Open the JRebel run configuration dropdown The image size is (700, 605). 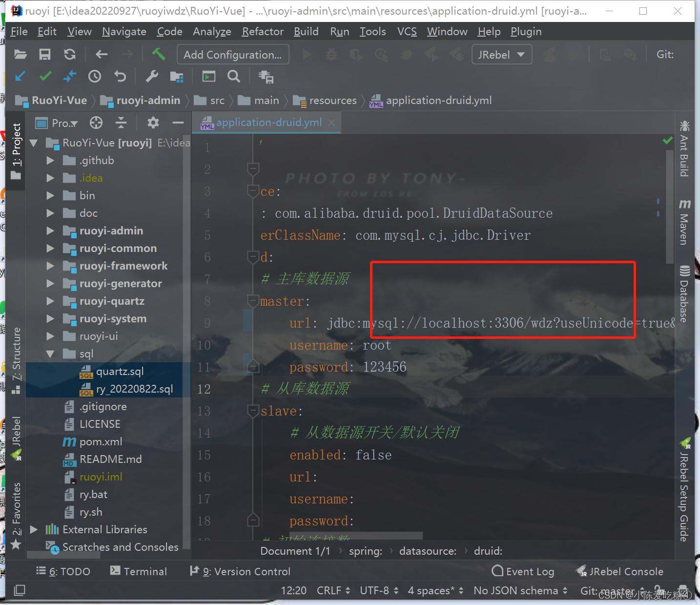(502, 55)
